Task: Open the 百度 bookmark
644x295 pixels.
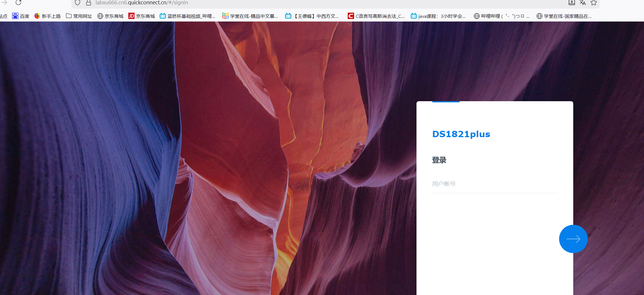Action: [x=21, y=16]
